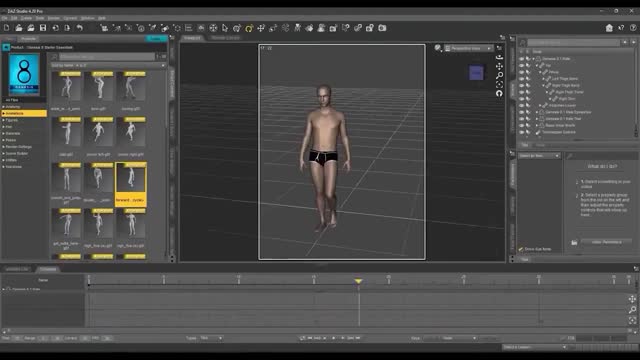This screenshot has width=640, height=360.
Task: Click the content search input field
Action: (107, 56)
